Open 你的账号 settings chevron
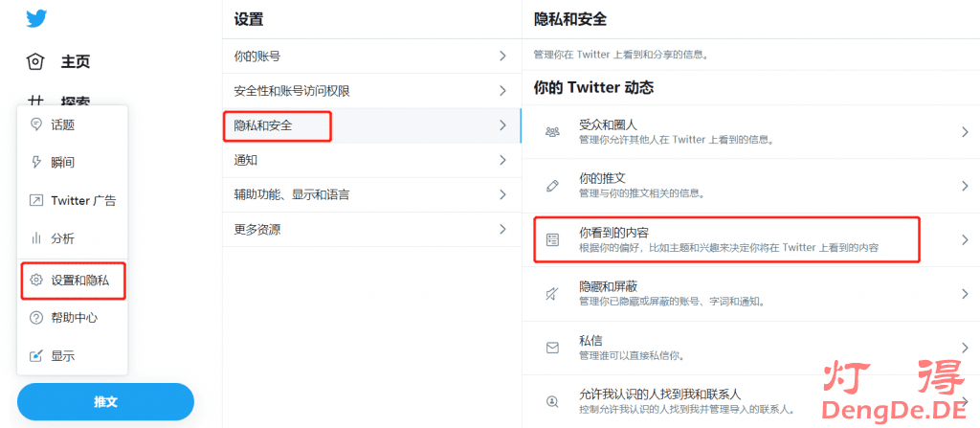Image resolution: width=980 pixels, height=428 pixels. [x=502, y=56]
